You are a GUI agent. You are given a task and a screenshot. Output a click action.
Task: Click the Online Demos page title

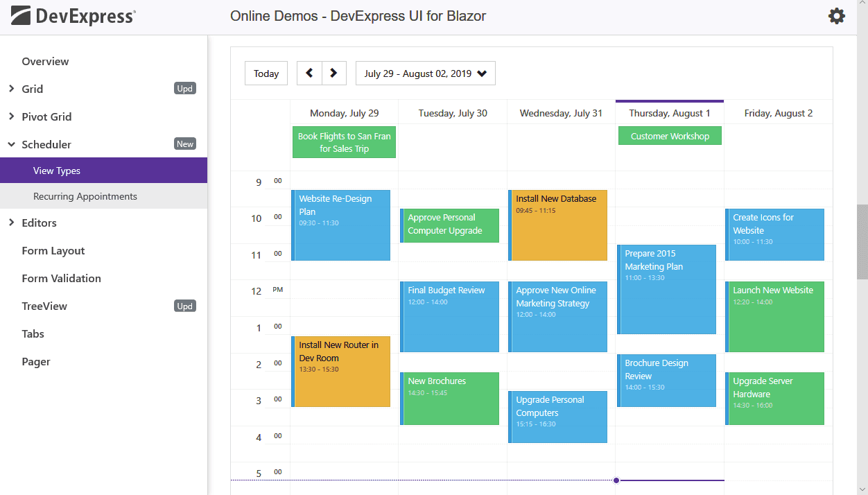click(358, 16)
